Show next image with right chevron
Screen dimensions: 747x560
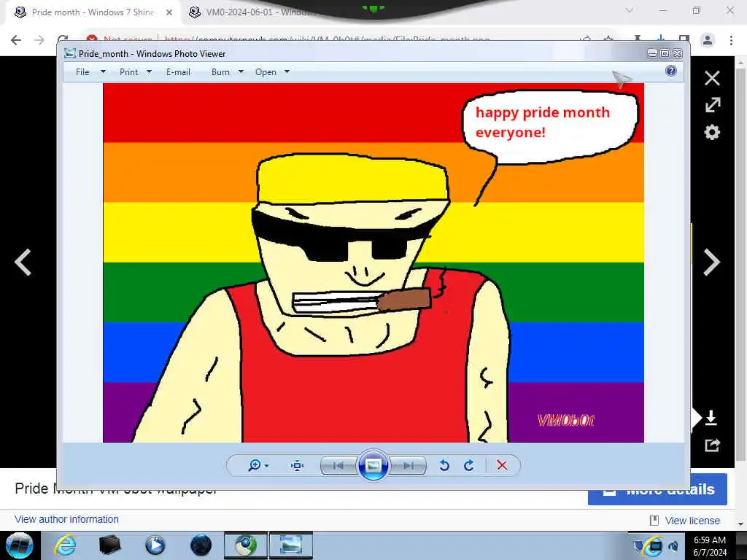[x=712, y=262]
